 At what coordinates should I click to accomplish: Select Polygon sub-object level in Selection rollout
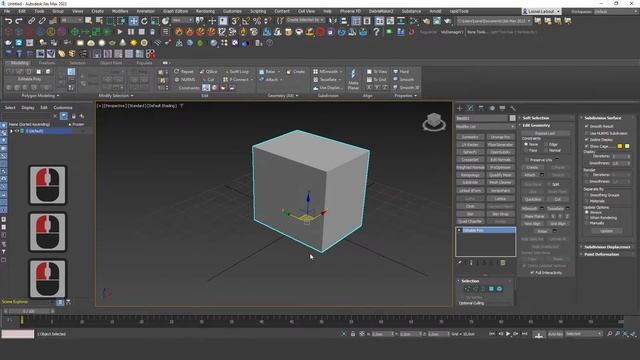pyautogui.click(x=491, y=289)
